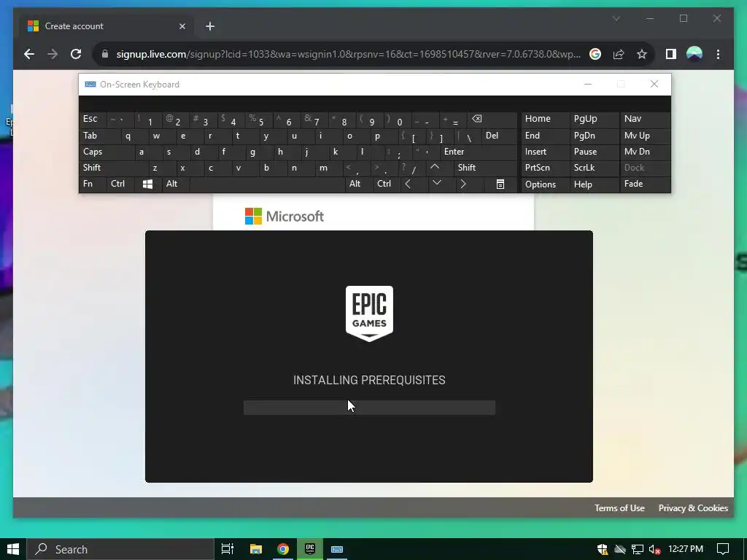Open Privacy & Cookies link
747x560 pixels.
coord(693,508)
